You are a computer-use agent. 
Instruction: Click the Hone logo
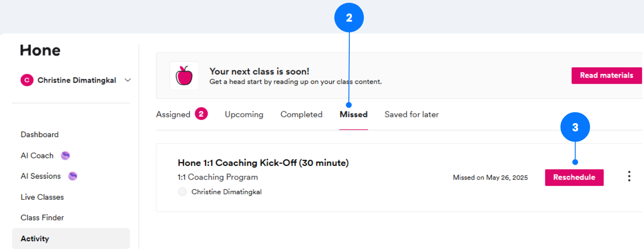coord(40,50)
